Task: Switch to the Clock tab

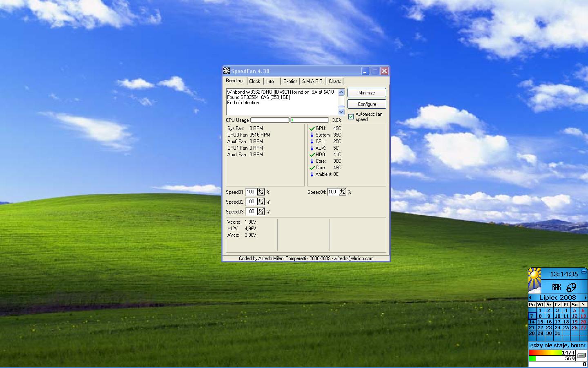Action: (255, 81)
